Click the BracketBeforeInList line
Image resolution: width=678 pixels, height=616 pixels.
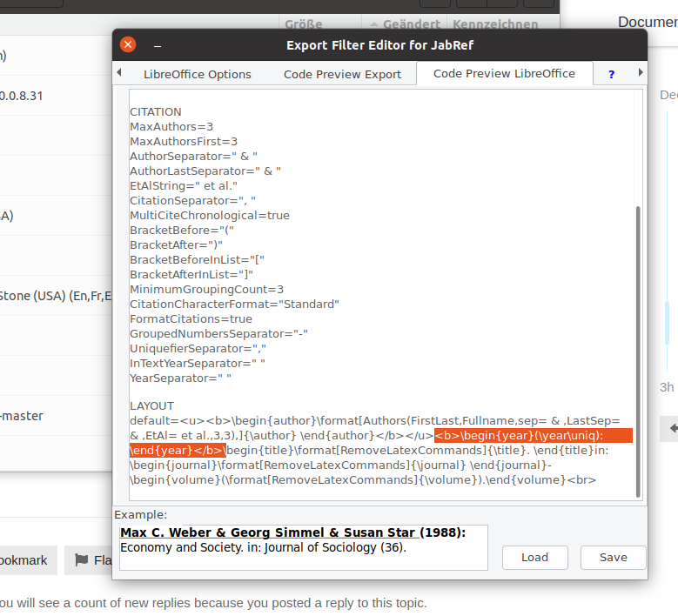(198, 260)
